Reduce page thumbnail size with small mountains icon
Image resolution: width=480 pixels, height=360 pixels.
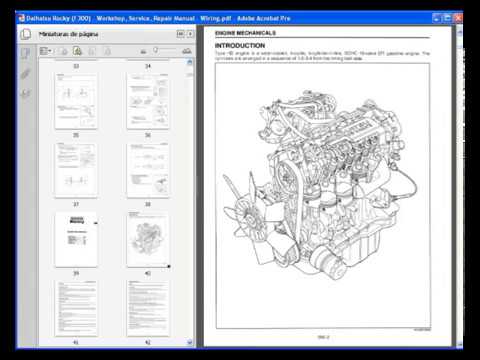pos(143,51)
